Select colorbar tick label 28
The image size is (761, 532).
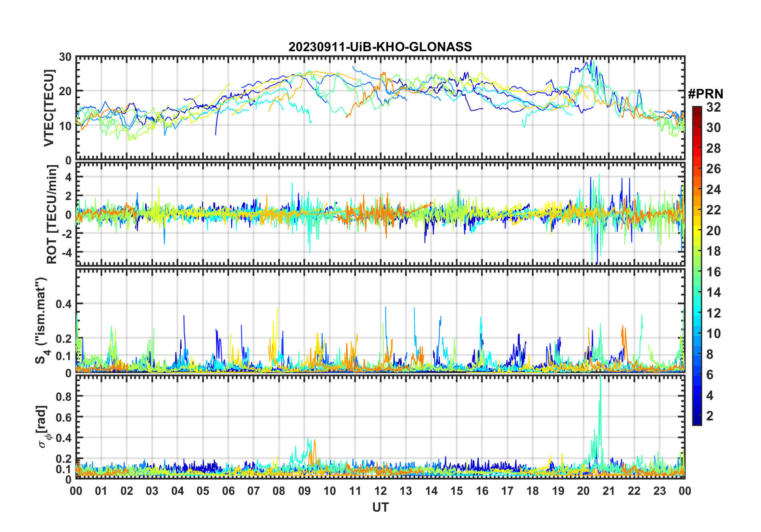click(713, 148)
